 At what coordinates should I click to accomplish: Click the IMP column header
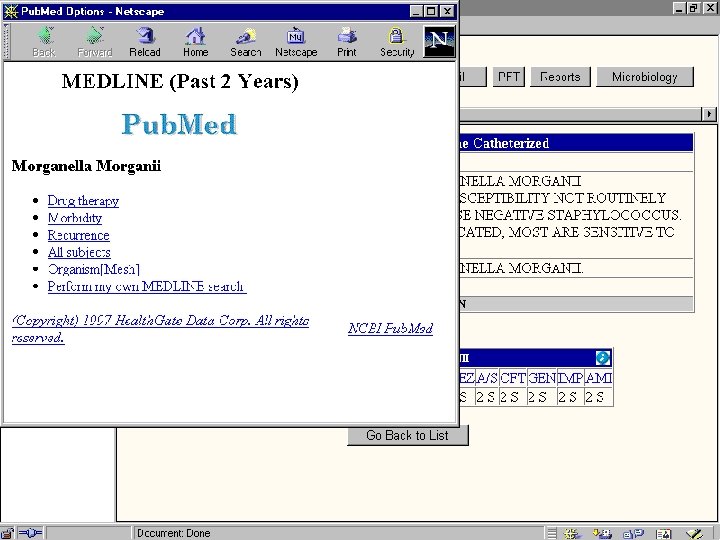[570, 378]
